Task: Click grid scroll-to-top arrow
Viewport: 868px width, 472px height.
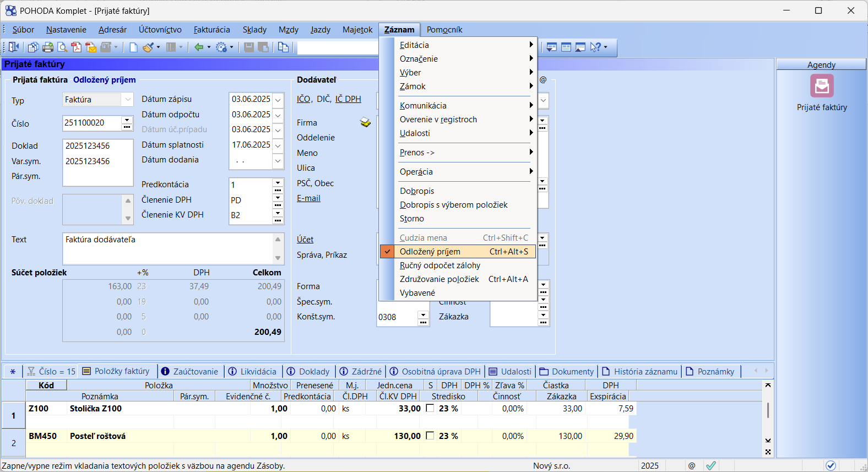Action: point(768,385)
